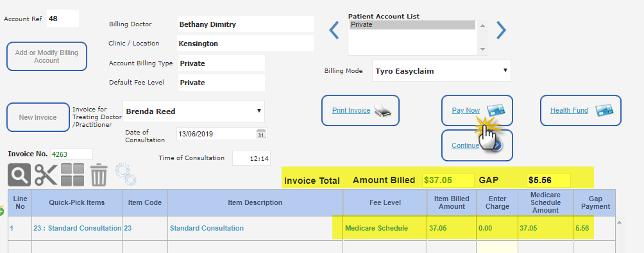Click the New Invoice button
The width and height of the screenshot is (644, 253).
pos(38,117)
